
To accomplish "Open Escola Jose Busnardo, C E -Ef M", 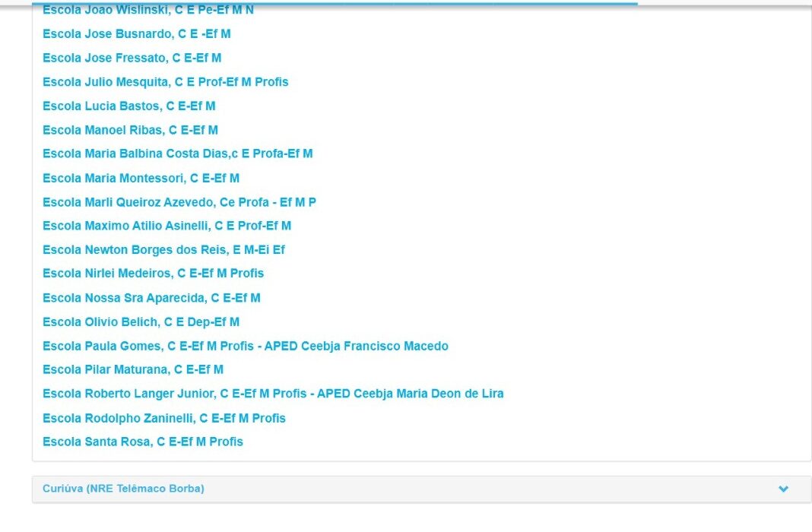I will 137,34.
